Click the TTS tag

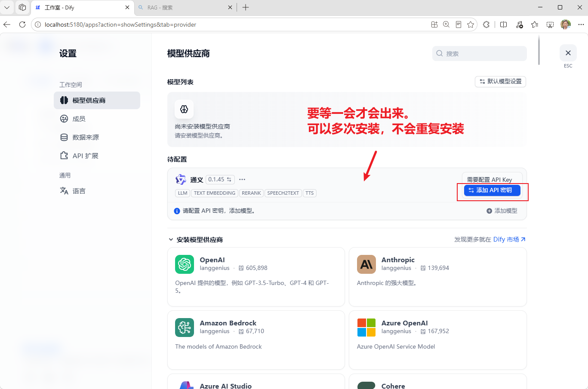(x=310, y=193)
